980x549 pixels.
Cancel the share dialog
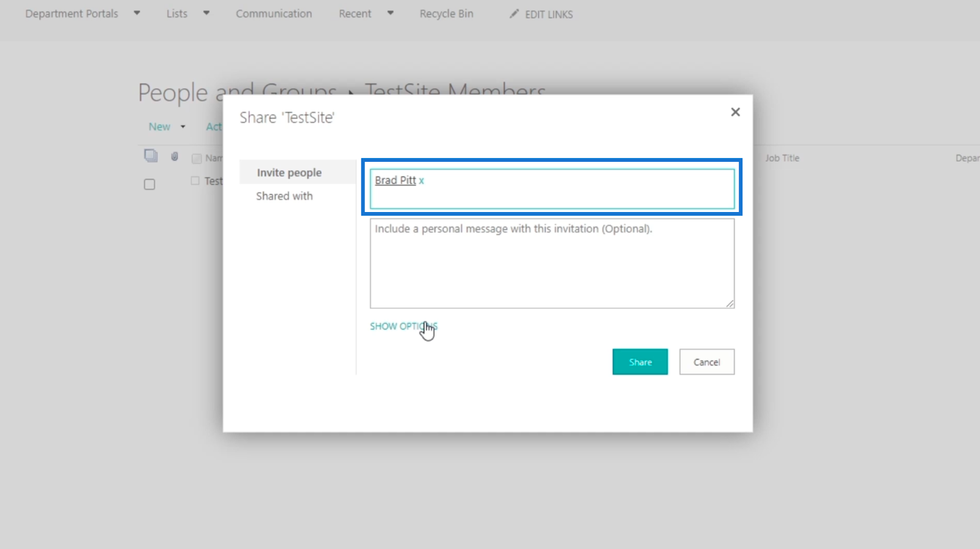click(707, 362)
